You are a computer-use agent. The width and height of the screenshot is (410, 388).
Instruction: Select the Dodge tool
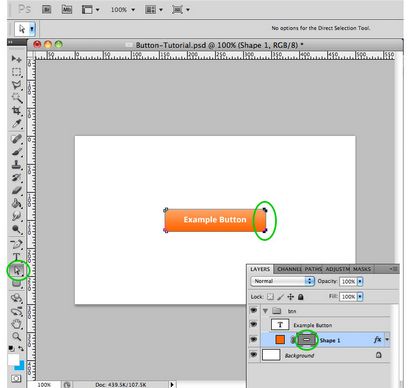coord(16,229)
